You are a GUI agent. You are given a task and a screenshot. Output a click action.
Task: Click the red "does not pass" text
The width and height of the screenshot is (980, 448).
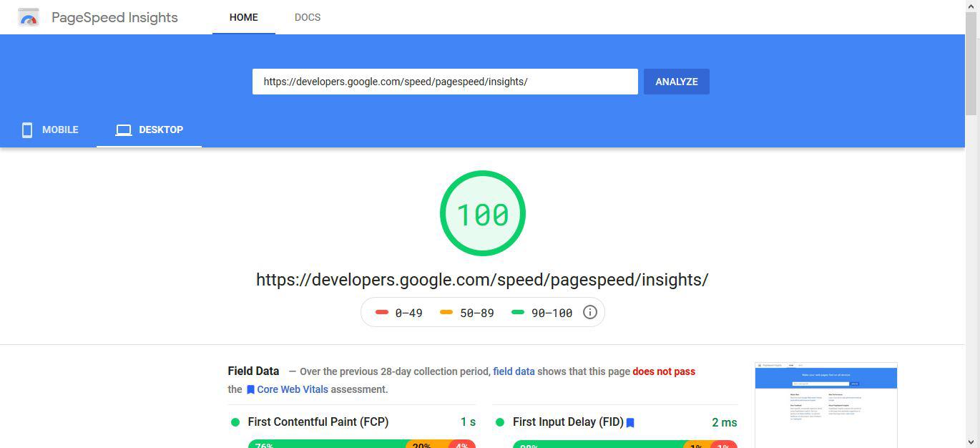point(664,371)
